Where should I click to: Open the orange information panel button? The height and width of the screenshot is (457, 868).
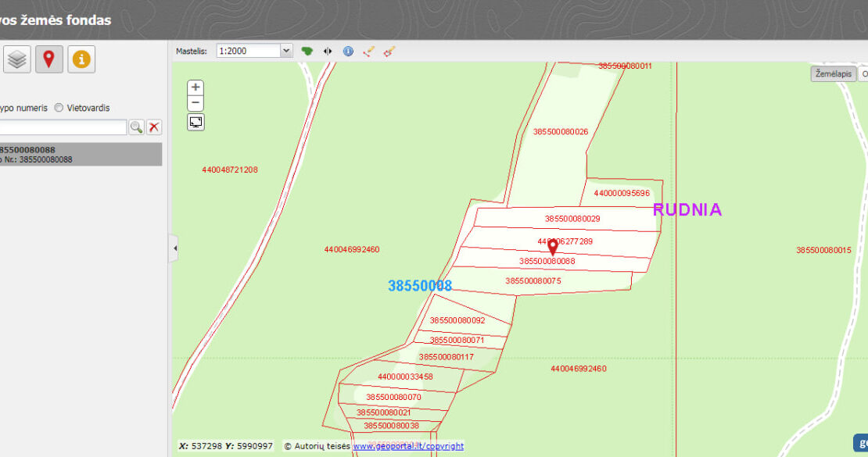81,59
